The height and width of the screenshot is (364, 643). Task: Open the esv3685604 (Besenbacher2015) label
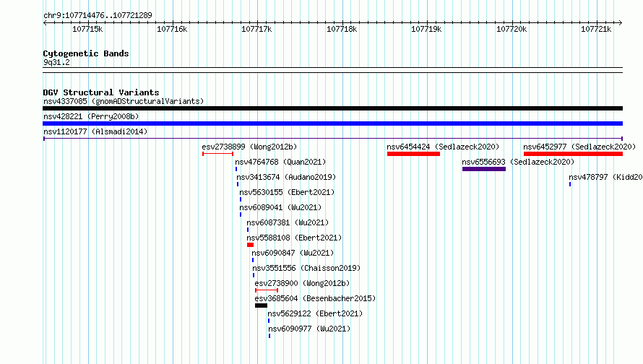(315, 298)
